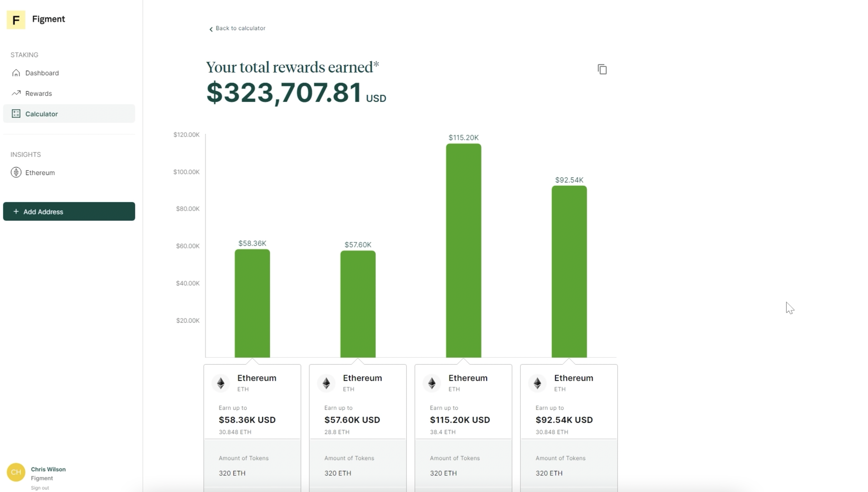The width and height of the screenshot is (868, 492).
Task: Click the $57.60K label above the bar
Action: pos(358,245)
